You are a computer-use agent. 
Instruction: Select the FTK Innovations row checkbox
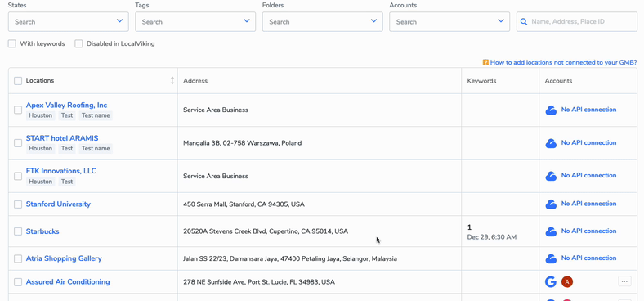click(x=18, y=176)
